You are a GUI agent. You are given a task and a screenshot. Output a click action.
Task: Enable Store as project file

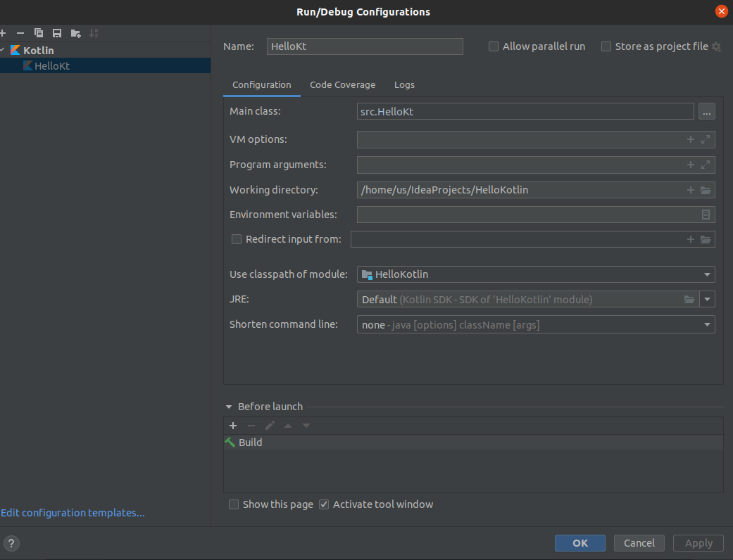606,46
